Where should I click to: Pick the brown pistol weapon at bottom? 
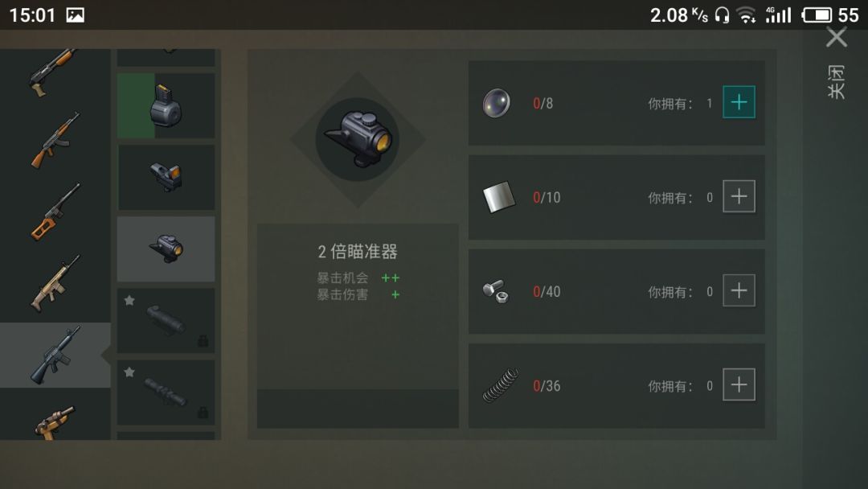point(55,422)
